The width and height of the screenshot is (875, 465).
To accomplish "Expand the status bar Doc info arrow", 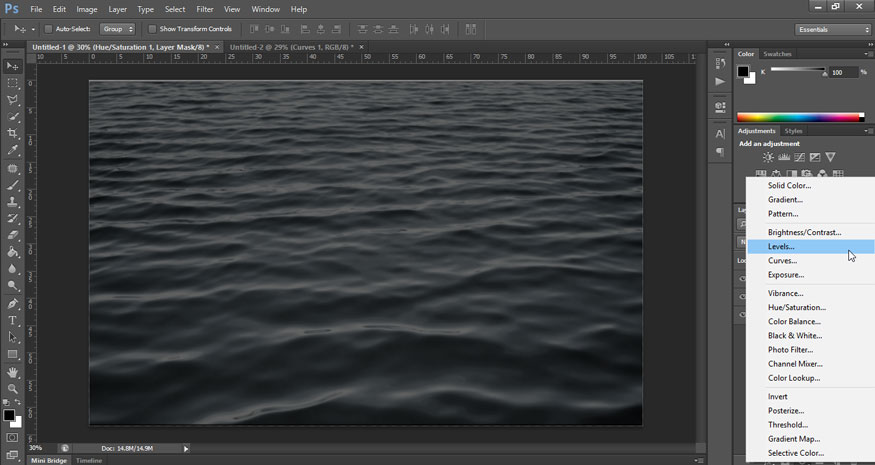I will 186,448.
